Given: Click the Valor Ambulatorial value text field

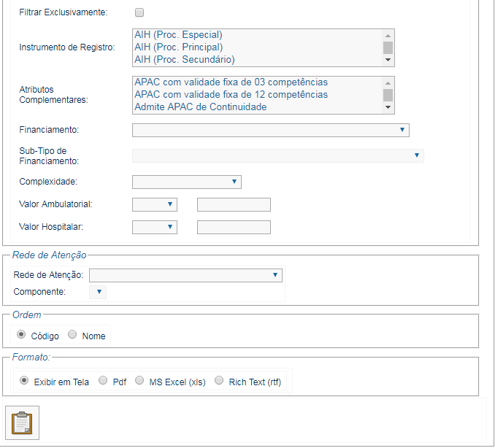Looking at the screenshot, I should pos(234,204).
